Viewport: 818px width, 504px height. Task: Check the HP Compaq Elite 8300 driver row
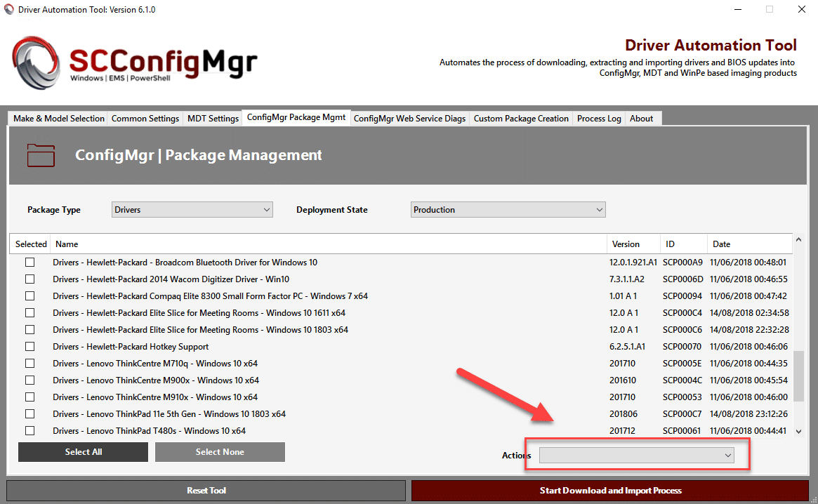[29, 296]
